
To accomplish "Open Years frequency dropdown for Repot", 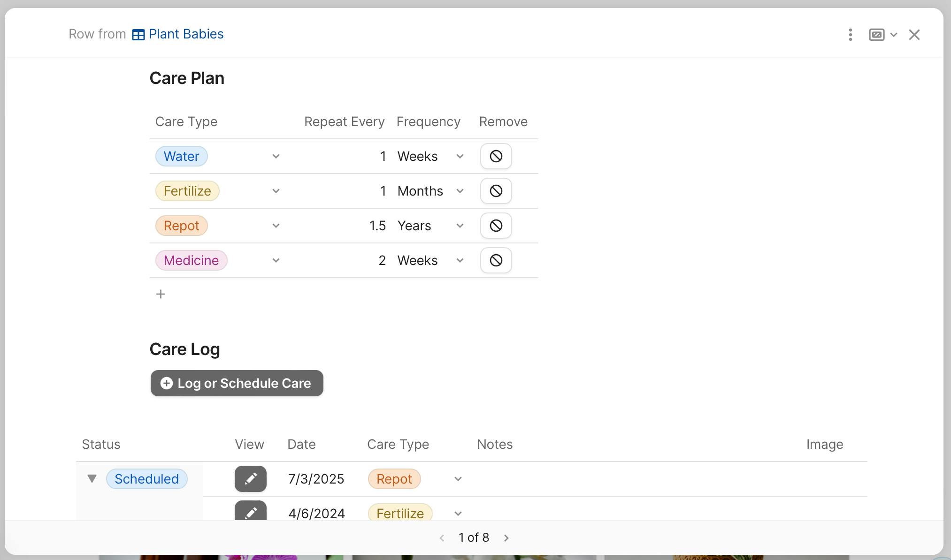I will [460, 226].
